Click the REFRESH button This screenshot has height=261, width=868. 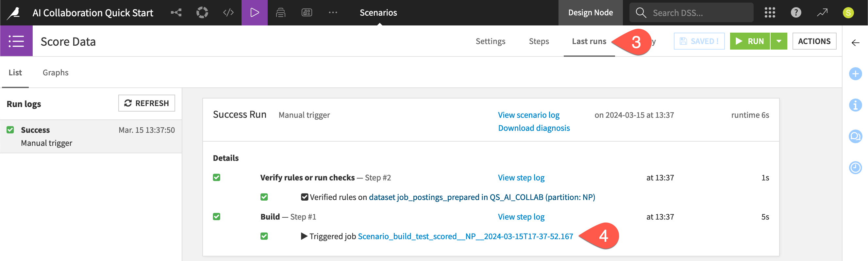(147, 103)
